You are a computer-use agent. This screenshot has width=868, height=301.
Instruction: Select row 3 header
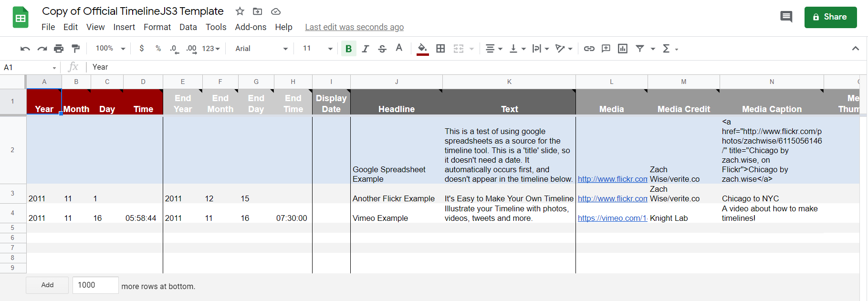12,193
